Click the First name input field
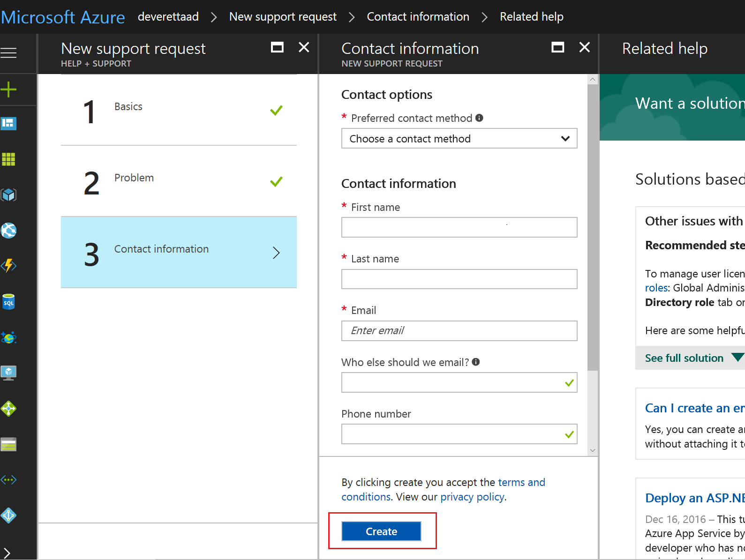 pyautogui.click(x=459, y=228)
